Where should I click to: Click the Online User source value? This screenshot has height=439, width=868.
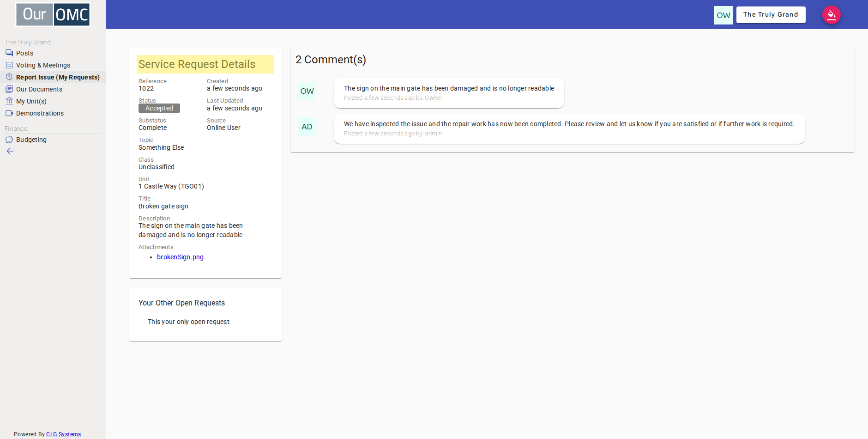point(223,128)
